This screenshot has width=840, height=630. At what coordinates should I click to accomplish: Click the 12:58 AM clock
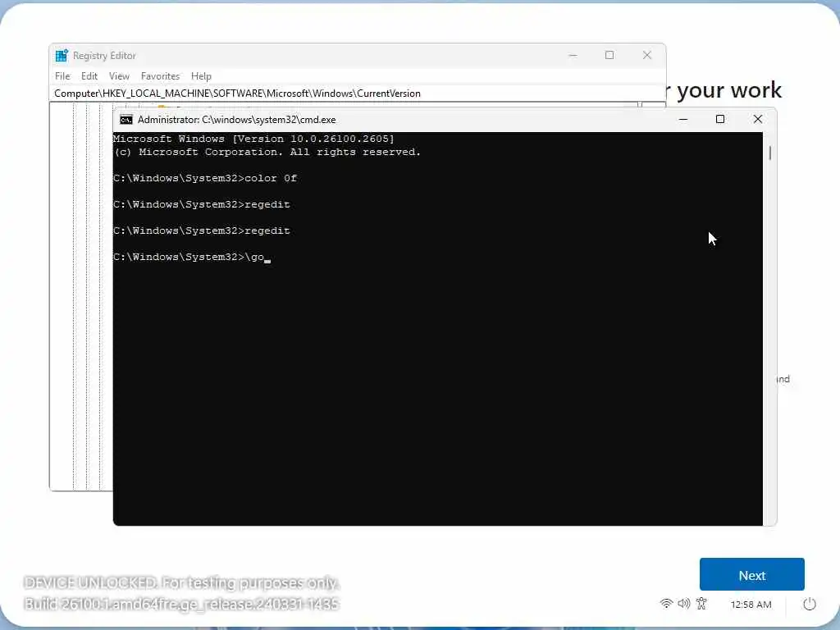(751, 605)
